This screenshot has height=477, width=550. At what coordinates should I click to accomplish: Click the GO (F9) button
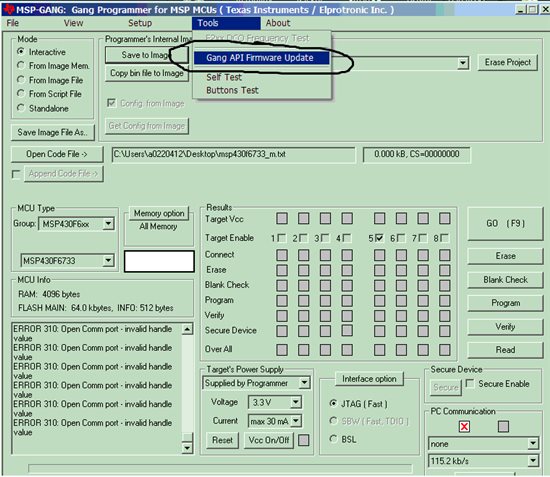click(x=505, y=224)
